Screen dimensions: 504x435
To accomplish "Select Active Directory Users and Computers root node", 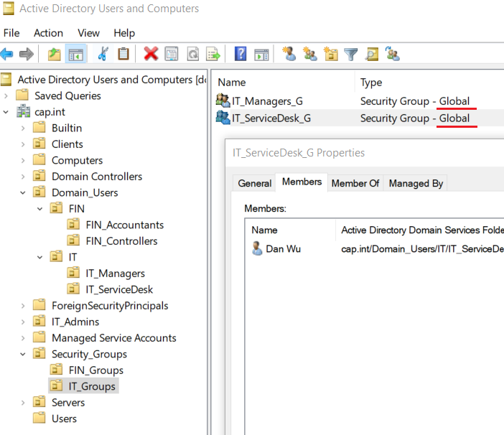I will tap(111, 80).
